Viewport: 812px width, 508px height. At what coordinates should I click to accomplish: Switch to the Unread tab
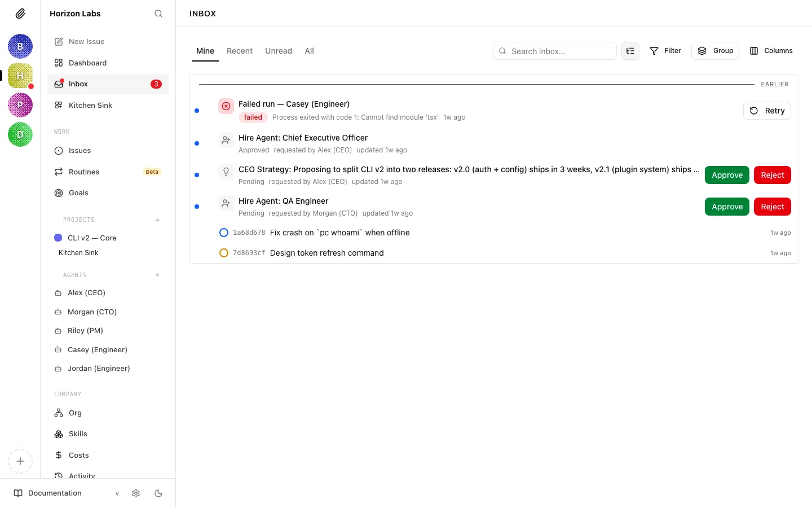tap(279, 51)
